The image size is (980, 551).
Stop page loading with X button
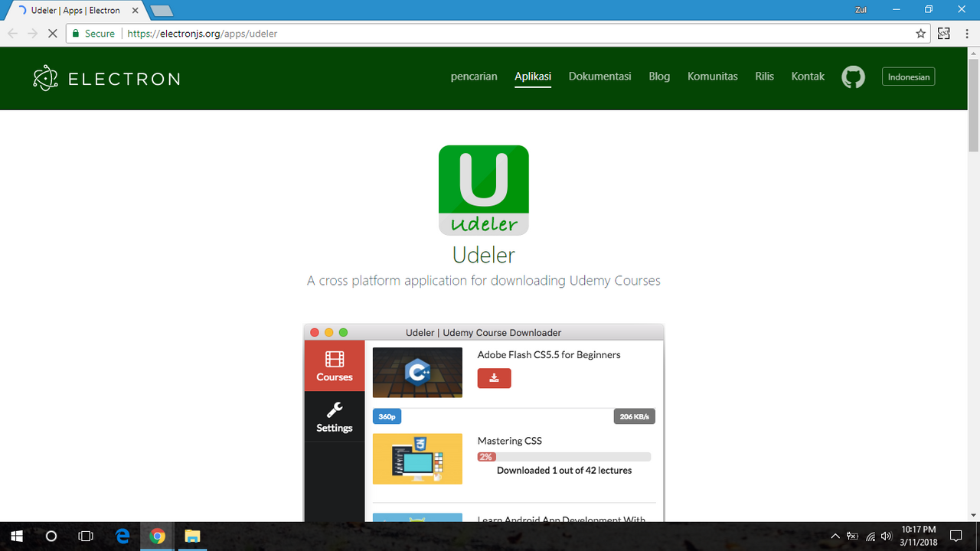point(52,34)
